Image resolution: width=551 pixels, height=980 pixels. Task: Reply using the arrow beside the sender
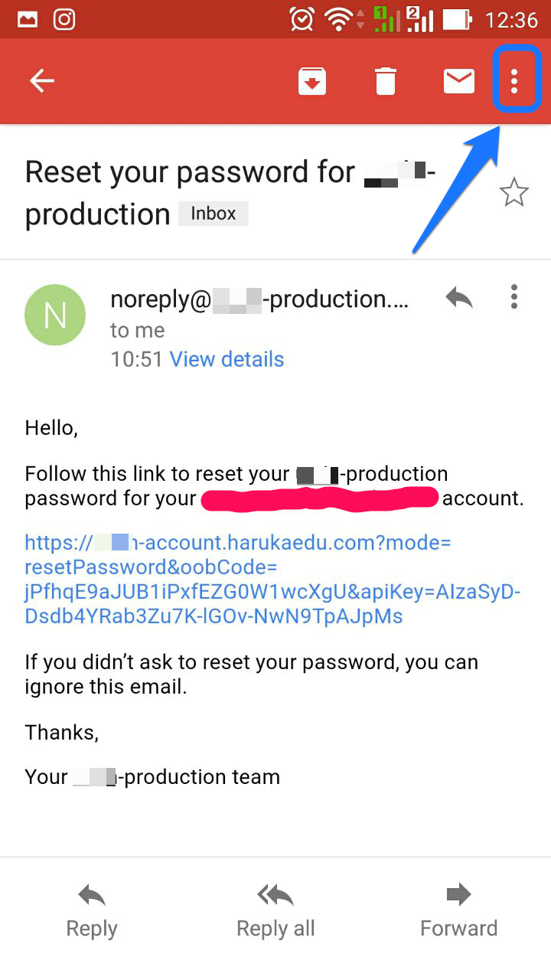click(x=459, y=299)
